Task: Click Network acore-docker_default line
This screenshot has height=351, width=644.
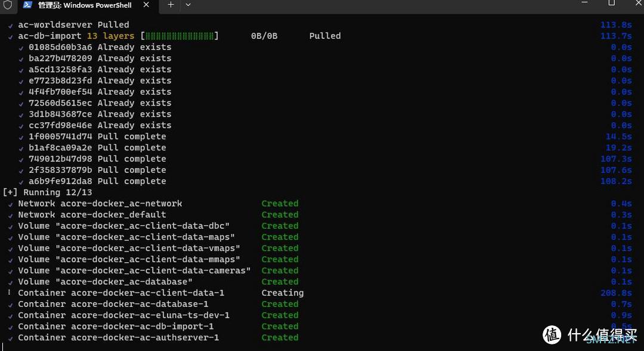Action: point(92,215)
